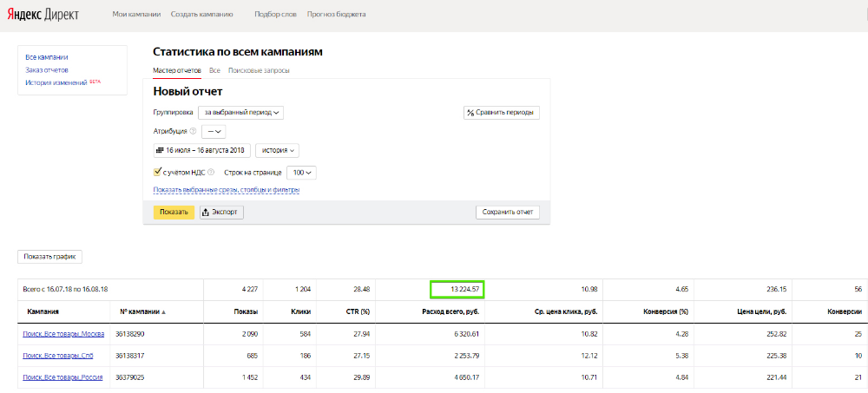Open История изменений in the sidebar
Screen dimensions: 868x393
click(x=56, y=82)
